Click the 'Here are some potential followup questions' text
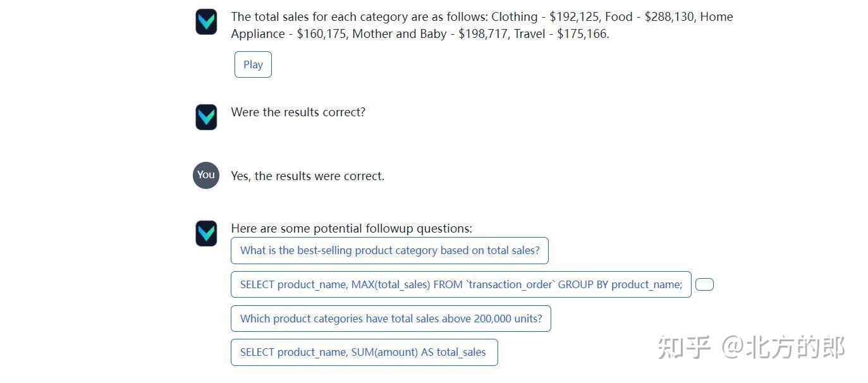 point(351,228)
